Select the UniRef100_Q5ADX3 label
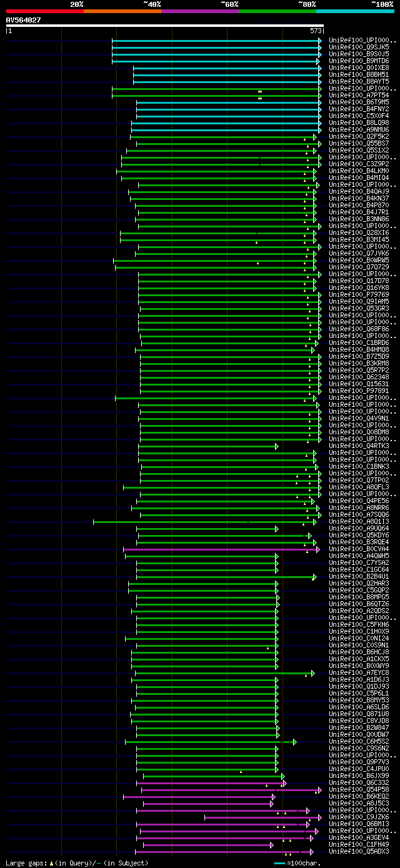400x868 pixels. tap(359, 851)
